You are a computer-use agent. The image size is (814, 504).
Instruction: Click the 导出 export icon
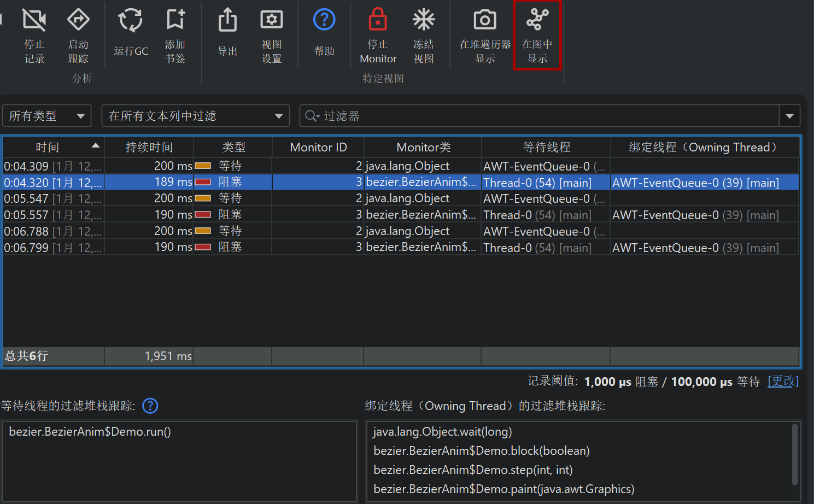(x=227, y=21)
